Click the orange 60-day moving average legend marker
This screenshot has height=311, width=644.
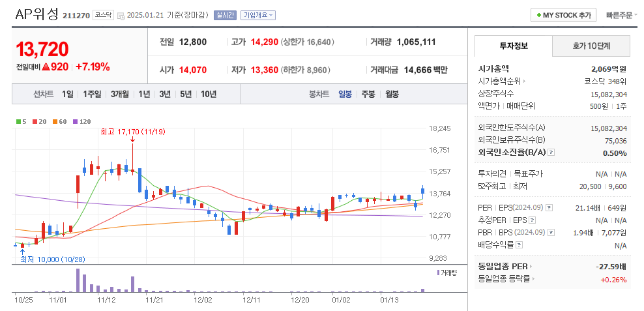pyautogui.click(x=54, y=122)
